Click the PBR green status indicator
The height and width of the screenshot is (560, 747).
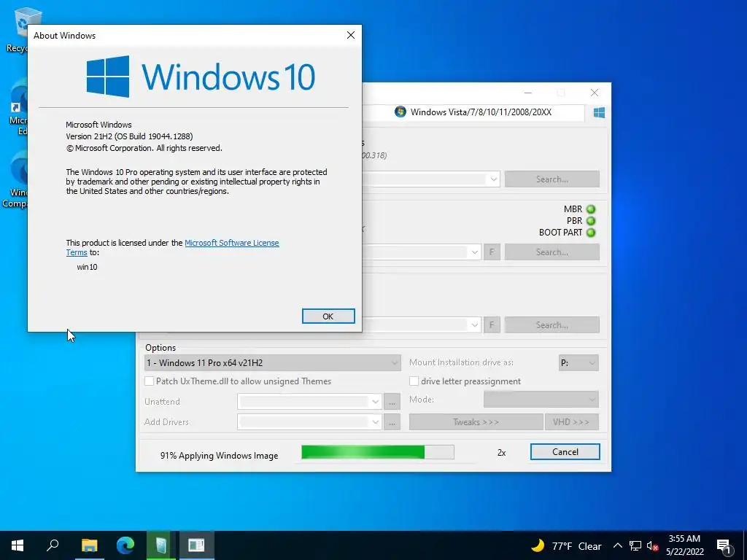(591, 221)
